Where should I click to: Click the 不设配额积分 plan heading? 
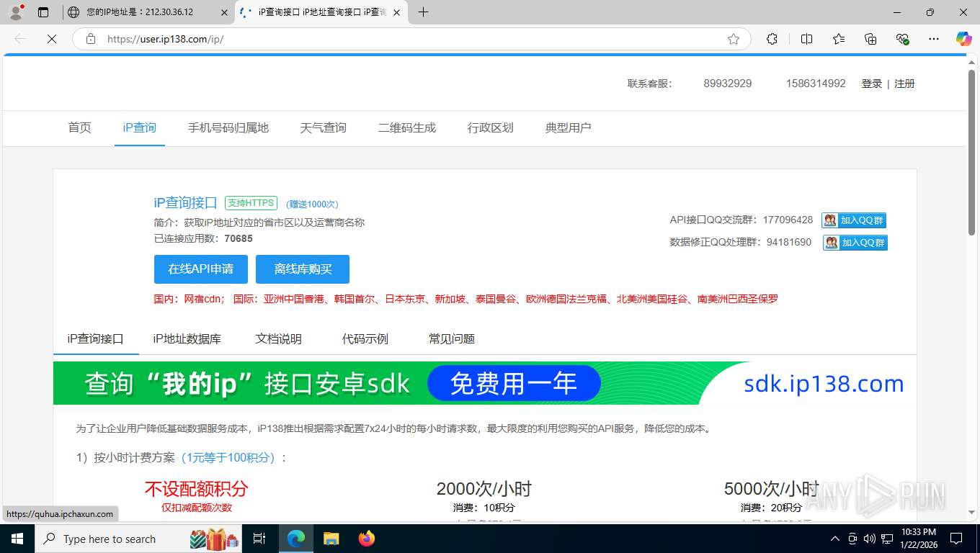point(197,489)
